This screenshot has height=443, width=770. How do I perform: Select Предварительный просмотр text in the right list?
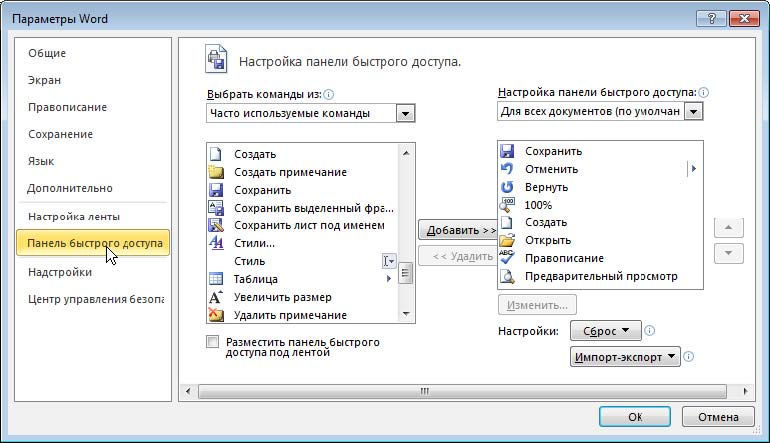coord(601,277)
